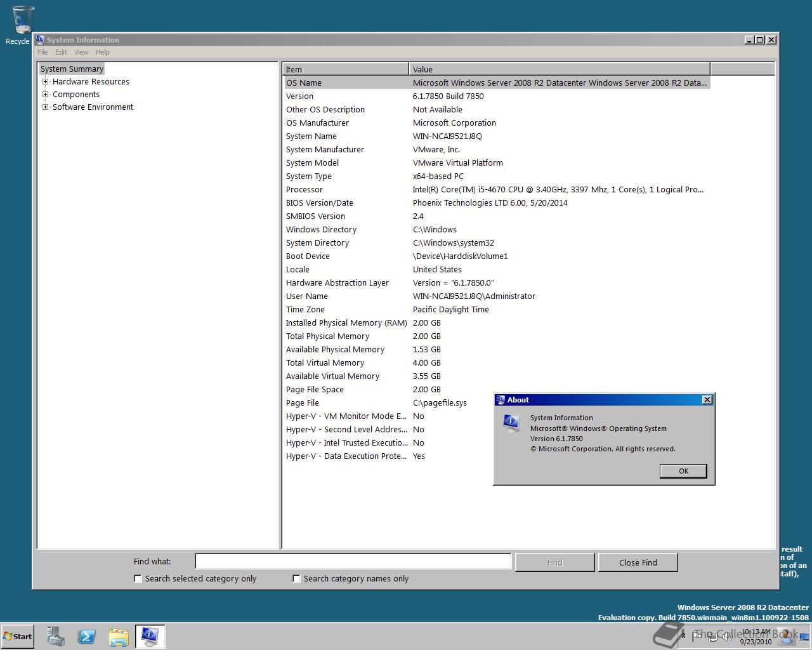This screenshot has height=650, width=812.
Task: Select the User Name row
Action: 497,296
